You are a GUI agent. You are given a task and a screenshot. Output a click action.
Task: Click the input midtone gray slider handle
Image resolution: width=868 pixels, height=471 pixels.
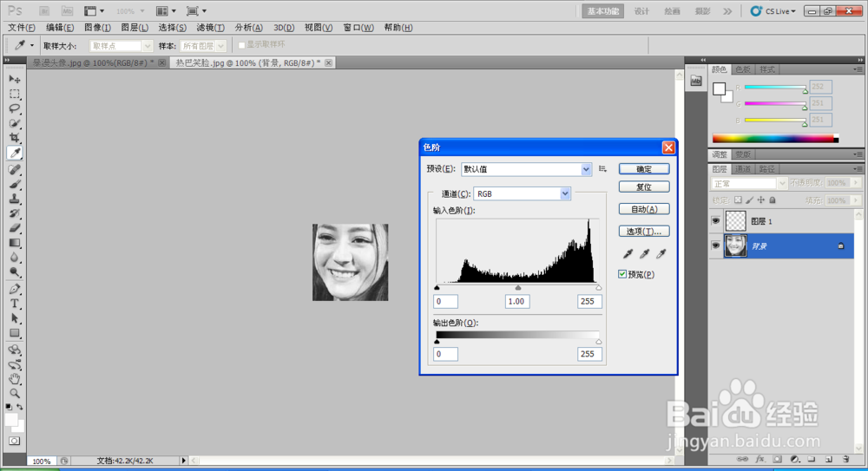pos(517,288)
